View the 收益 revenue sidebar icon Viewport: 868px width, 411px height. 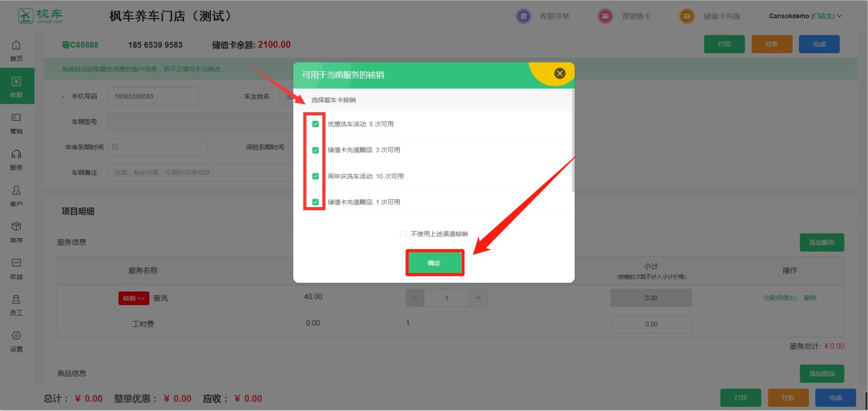[16, 268]
